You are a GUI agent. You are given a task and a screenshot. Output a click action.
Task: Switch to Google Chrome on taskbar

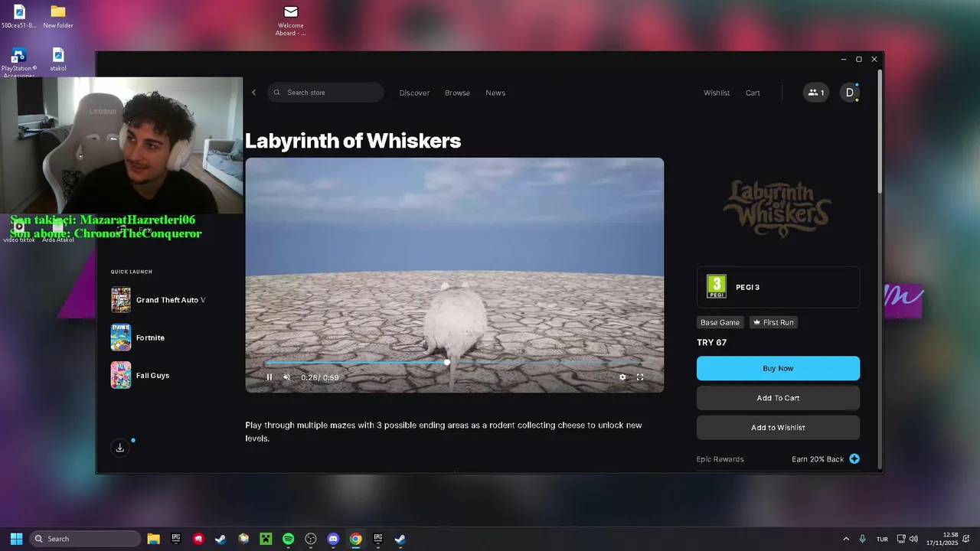[355, 539]
